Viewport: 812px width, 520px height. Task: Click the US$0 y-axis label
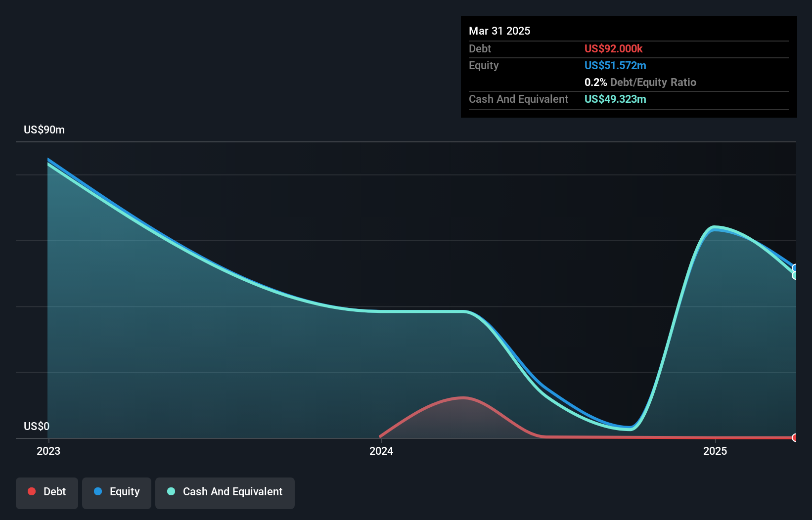pos(37,426)
